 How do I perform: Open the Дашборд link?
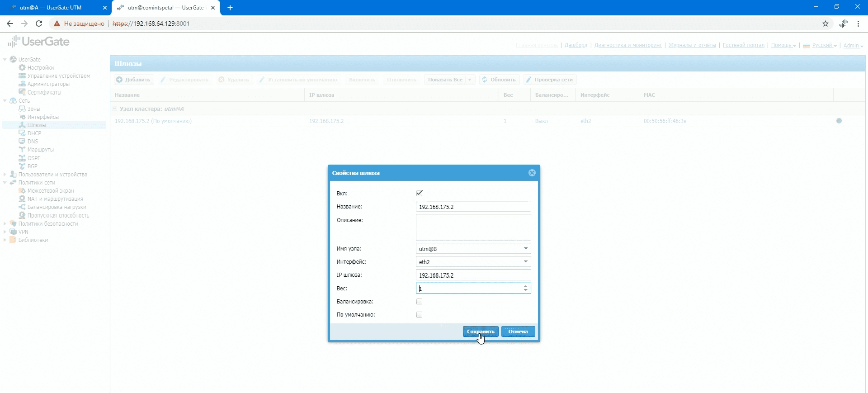point(576,45)
